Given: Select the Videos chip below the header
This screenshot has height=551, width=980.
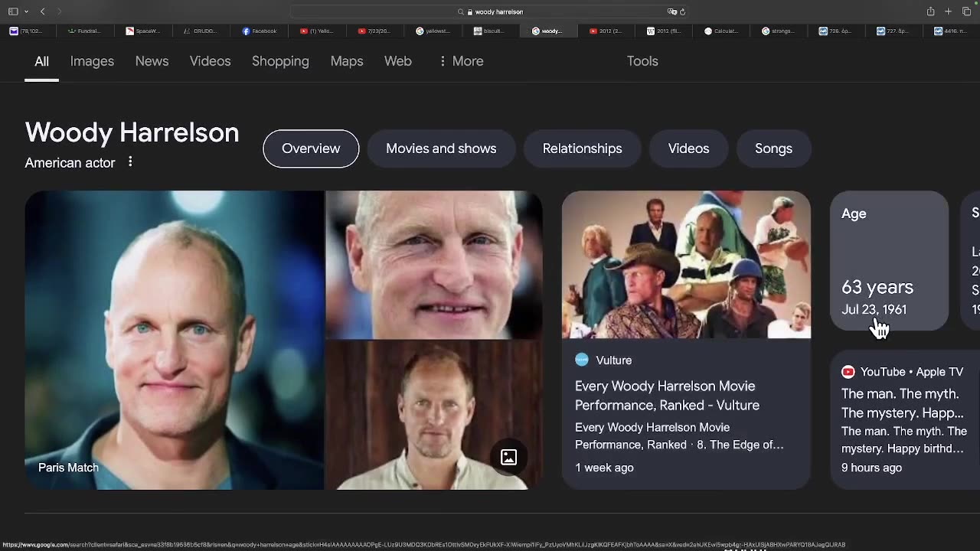Looking at the screenshot, I should pyautogui.click(x=688, y=148).
